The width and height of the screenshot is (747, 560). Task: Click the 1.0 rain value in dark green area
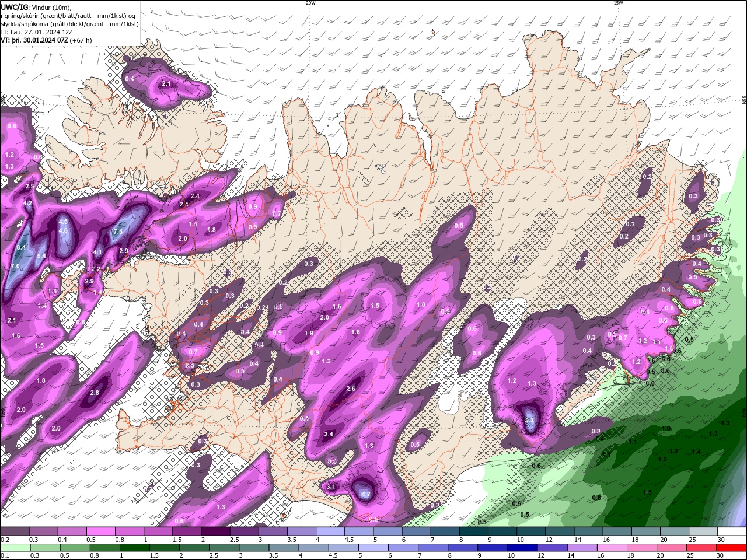tap(666, 428)
